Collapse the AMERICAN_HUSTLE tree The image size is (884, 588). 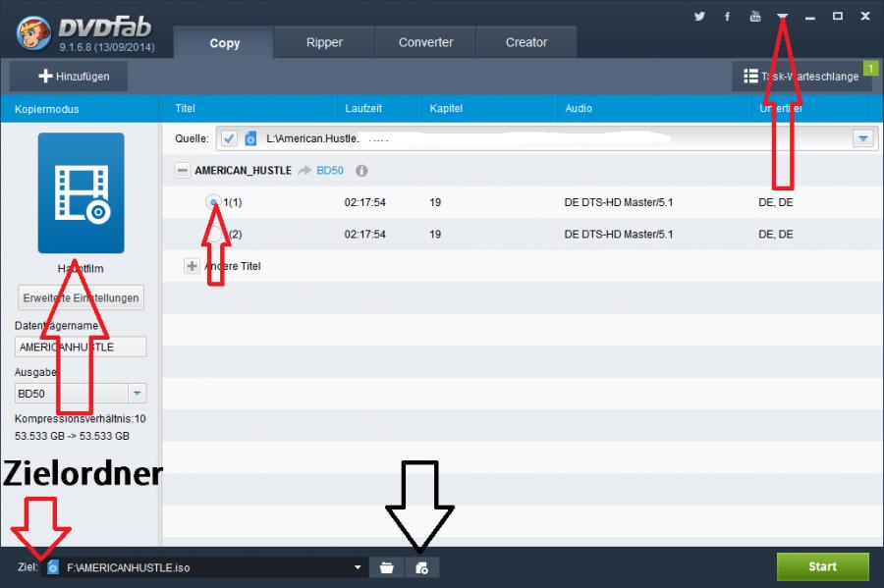[x=182, y=170]
